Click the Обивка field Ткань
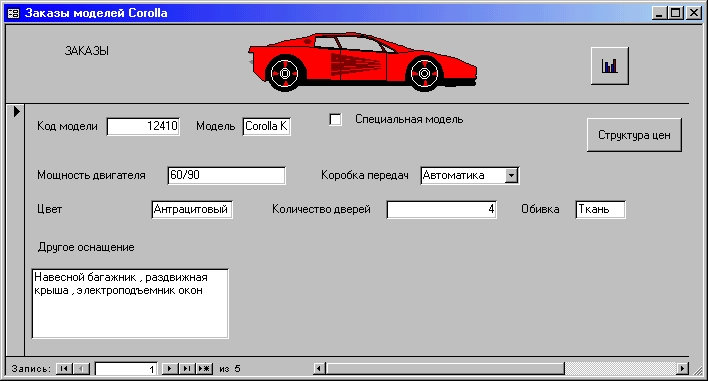 601,209
